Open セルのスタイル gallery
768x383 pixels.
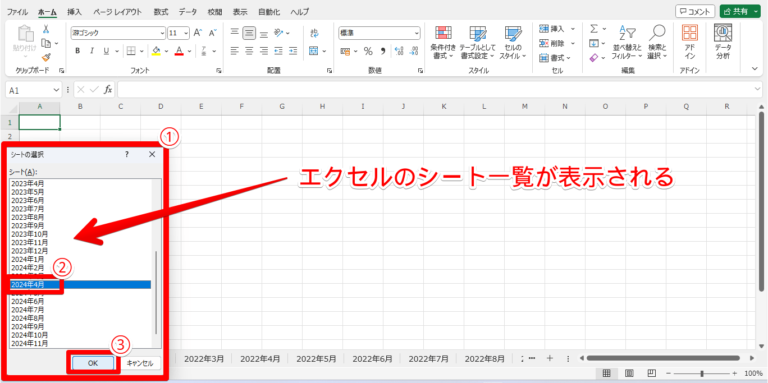pos(513,43)
